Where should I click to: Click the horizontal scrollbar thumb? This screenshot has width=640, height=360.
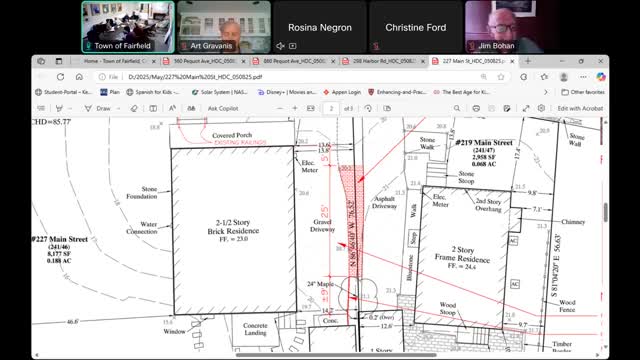336,355
